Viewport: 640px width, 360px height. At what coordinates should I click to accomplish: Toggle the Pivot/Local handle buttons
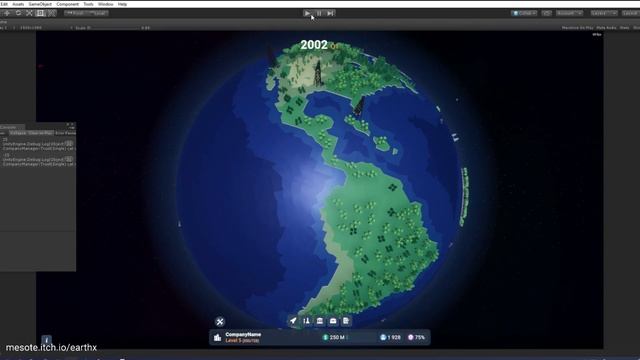click(x=86, y=13)
